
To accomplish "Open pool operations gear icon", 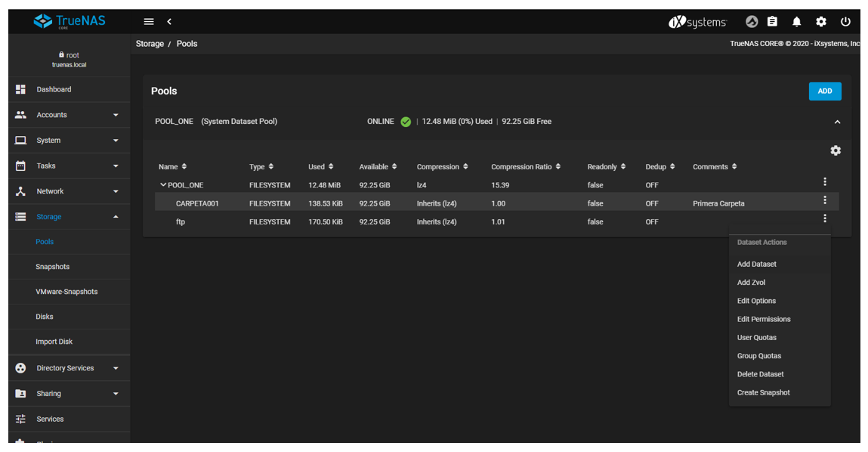I will pos(836,150).
